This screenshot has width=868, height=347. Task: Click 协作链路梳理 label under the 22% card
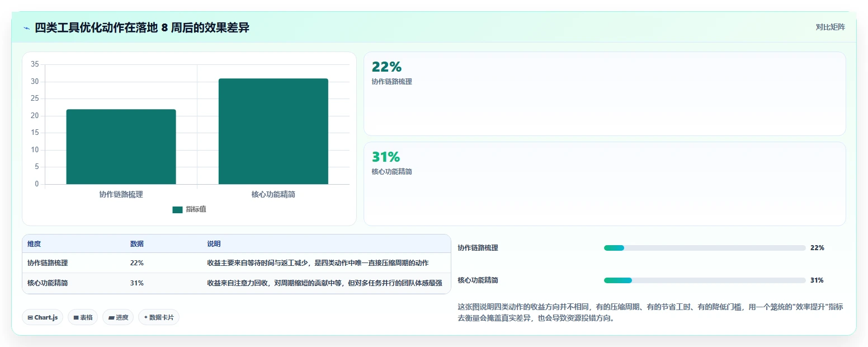[x=391, y=82]
